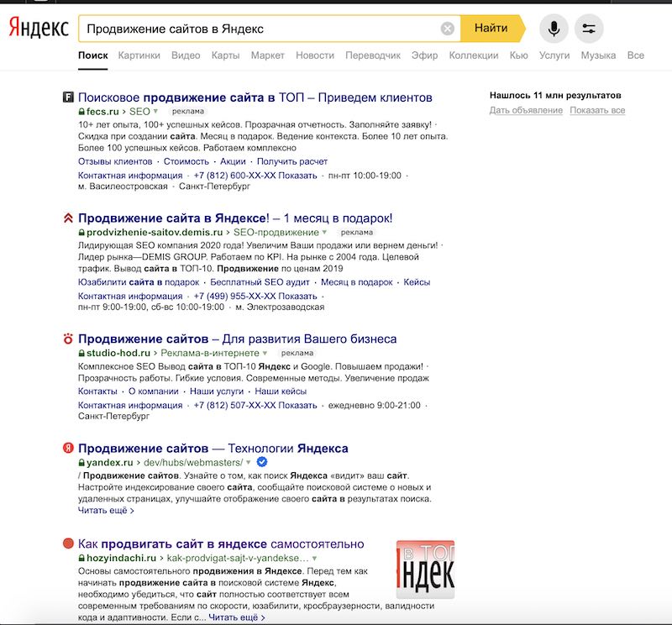
Task: Expand Читать ещё under yandex.ru result
Action: click(106, 510)
